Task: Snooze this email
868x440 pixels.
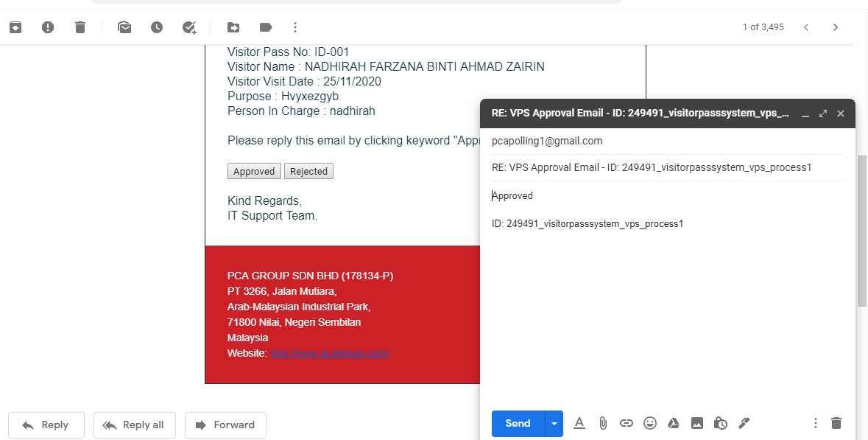Action: (x=157, y=27)
